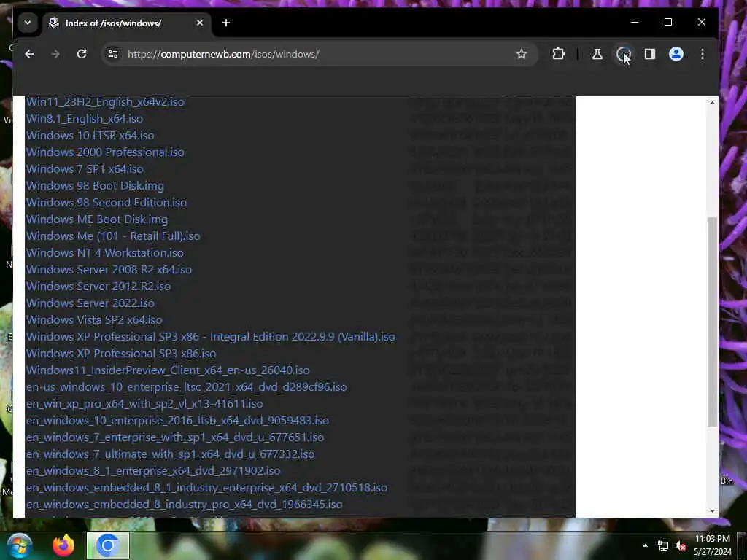Click the scrollbar up arrow
Screen dimensions: 747x560
[x=712, y=103]
